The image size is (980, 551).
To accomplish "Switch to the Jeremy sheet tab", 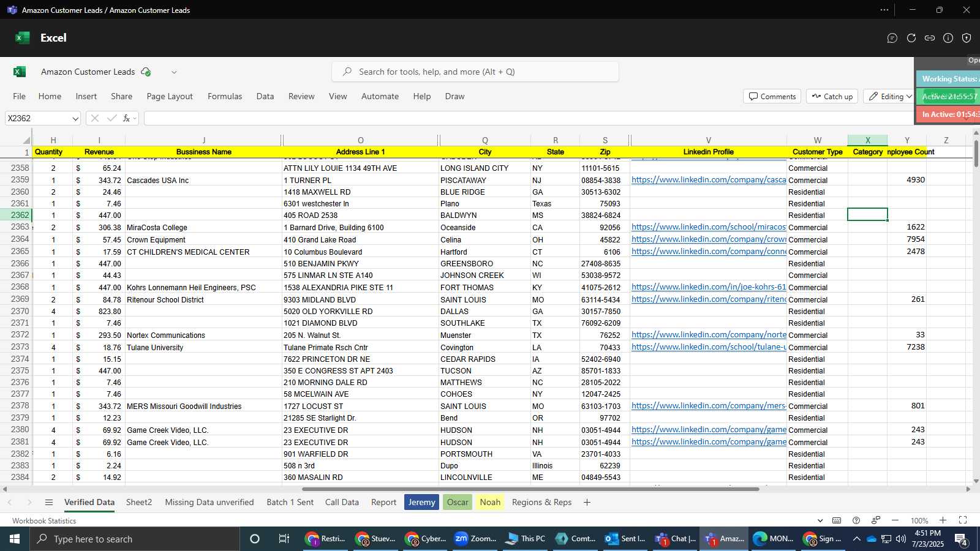I will (x=421, y=502).
